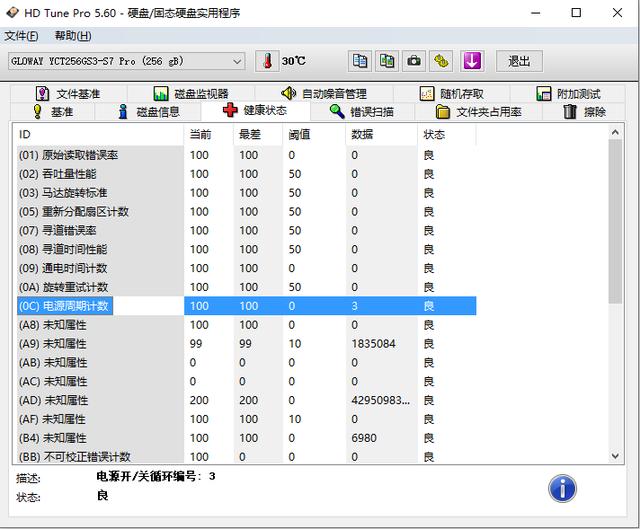This screenshot has width=640, height=529.
Task: Select row (B4) 未知属性
Action: pyautogui.click(x=247, y=438)
